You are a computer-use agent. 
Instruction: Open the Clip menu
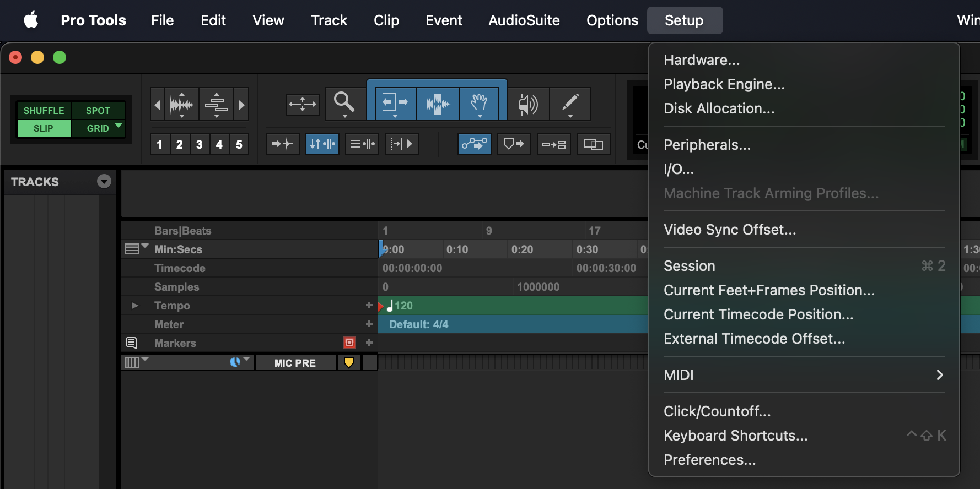tap(386, 20)
